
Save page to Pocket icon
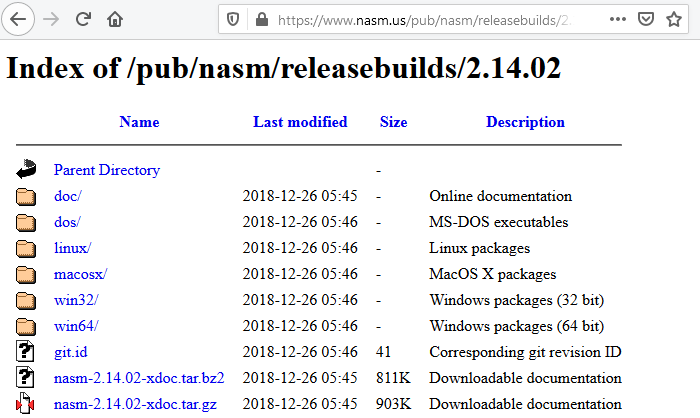tap(646, 19)
